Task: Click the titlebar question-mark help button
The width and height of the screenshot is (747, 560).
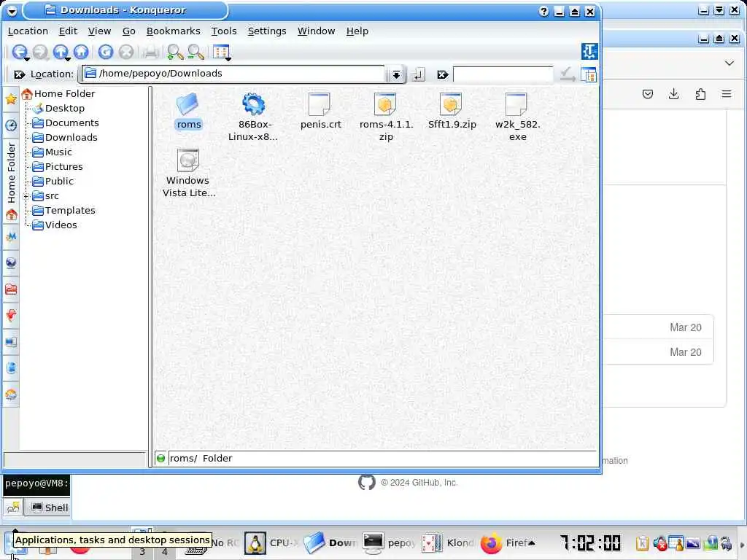Action: coord(543,12)
